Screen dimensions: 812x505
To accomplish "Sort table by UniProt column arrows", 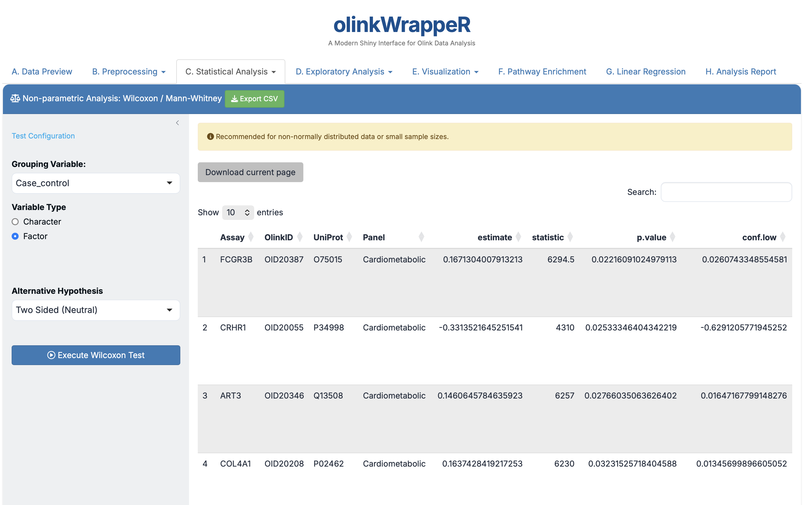I will (x=349, y=237).
